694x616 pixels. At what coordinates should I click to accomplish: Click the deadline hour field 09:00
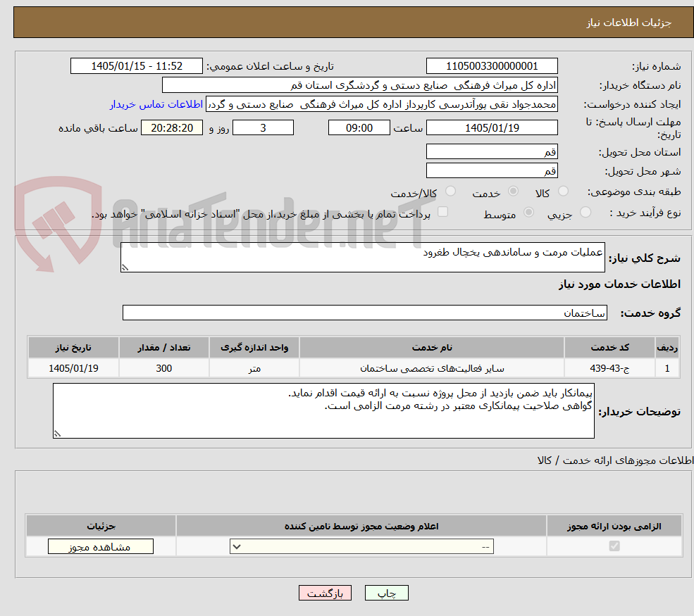pos(359,128)
